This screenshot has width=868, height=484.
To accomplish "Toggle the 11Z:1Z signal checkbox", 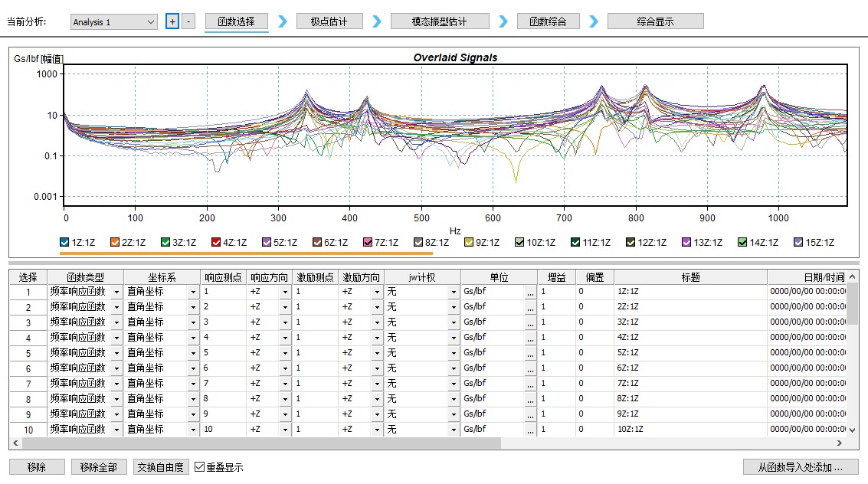I will 575,242.
